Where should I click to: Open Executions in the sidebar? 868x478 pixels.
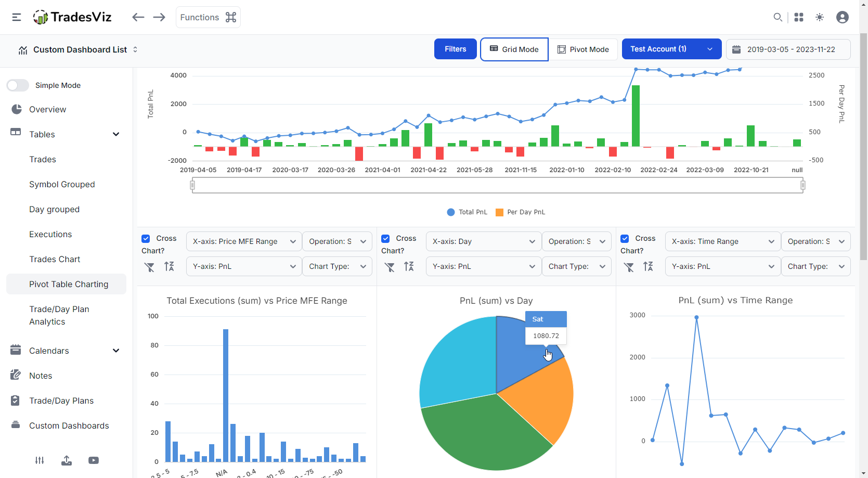point(50,234)
